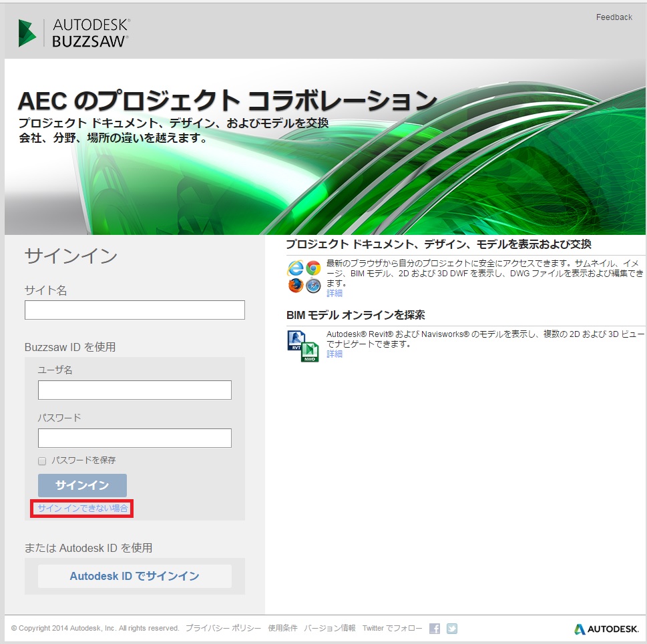Screen dimensions: 647x644
Task: Click the BIM モデル オンラインを探索 heading
Action: point(356,315)
